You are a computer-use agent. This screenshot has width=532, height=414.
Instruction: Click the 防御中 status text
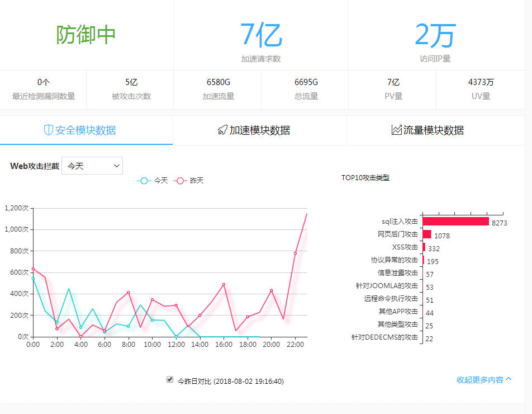pos(86,35)
